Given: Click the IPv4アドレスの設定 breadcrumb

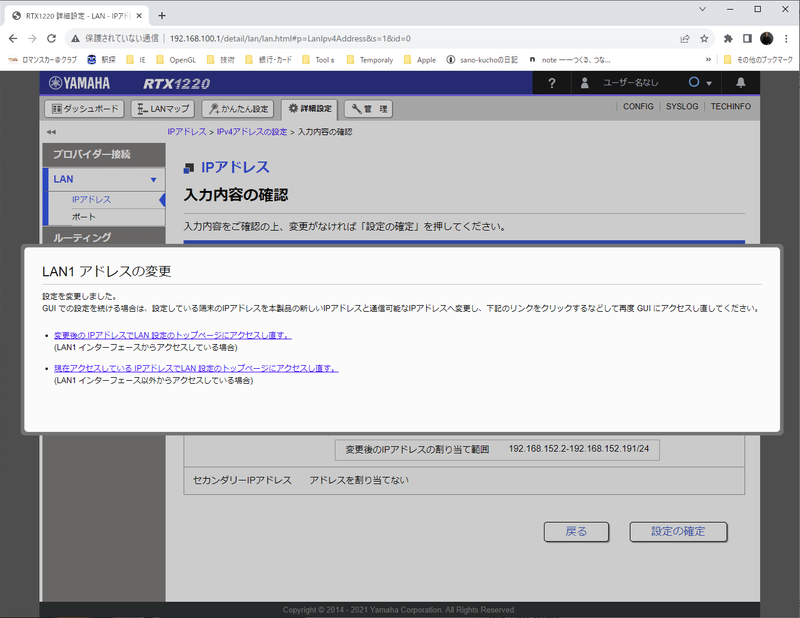Looking at the screenshot, I should (x=252, y=132).
